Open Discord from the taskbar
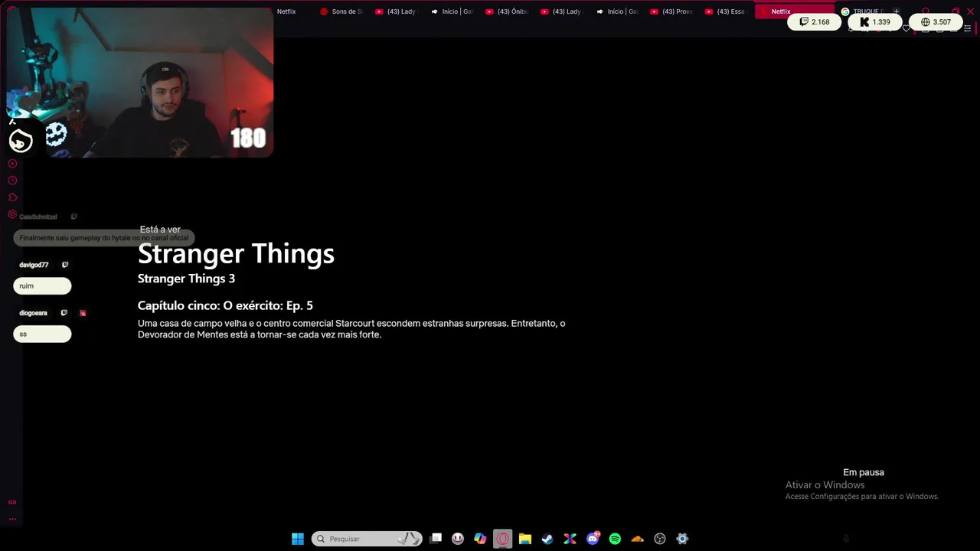Viewport: 980px width, 551px height. (x=593, y=539)
